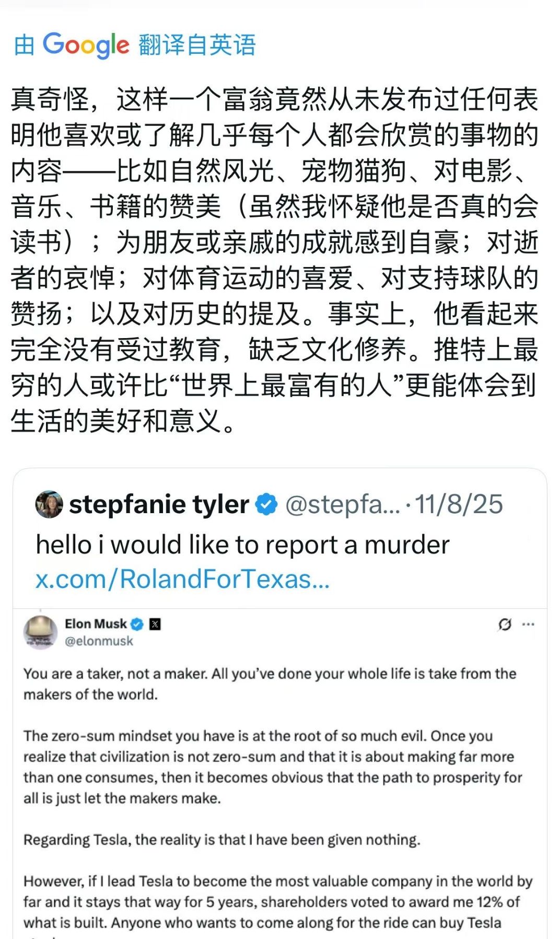Tap Elon Musk's profile avatar
The height and width of the screenshot is (939, 560).
(40, 632)
